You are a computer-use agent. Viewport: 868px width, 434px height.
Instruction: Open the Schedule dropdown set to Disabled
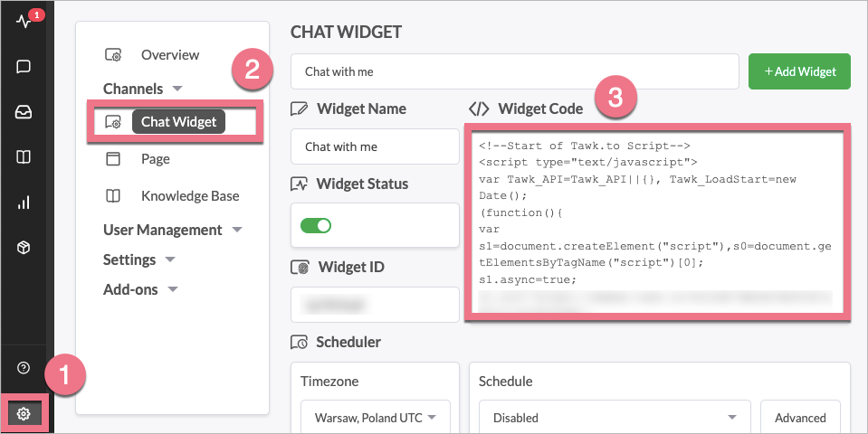click(x=614, y=418)
